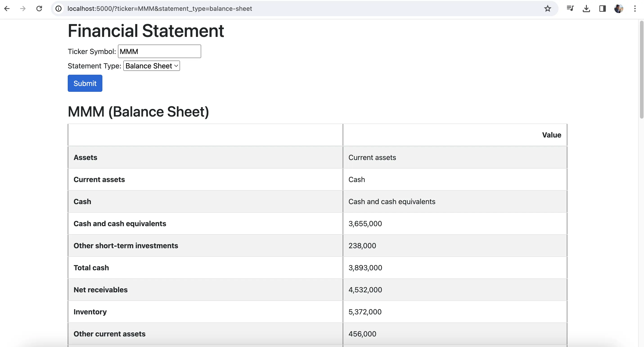
Task: Click the value 3,655,000
Action: tap(365, 223)
